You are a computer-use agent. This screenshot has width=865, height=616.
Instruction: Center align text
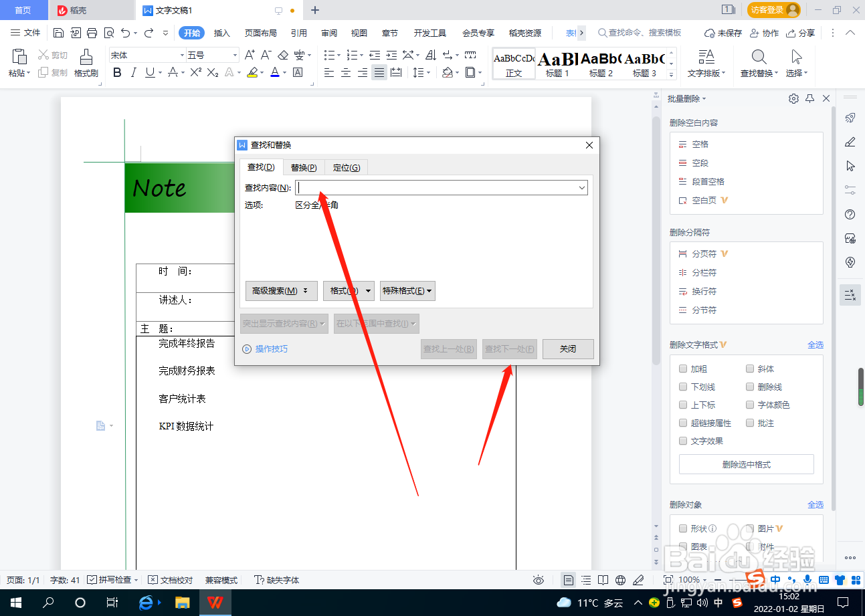346,72
